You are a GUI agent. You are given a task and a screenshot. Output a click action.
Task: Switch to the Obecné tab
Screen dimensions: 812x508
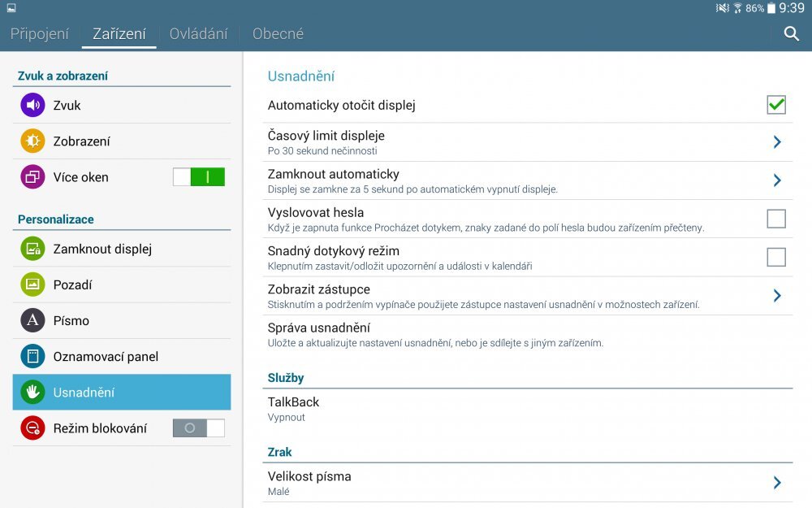tap(278, 34)
